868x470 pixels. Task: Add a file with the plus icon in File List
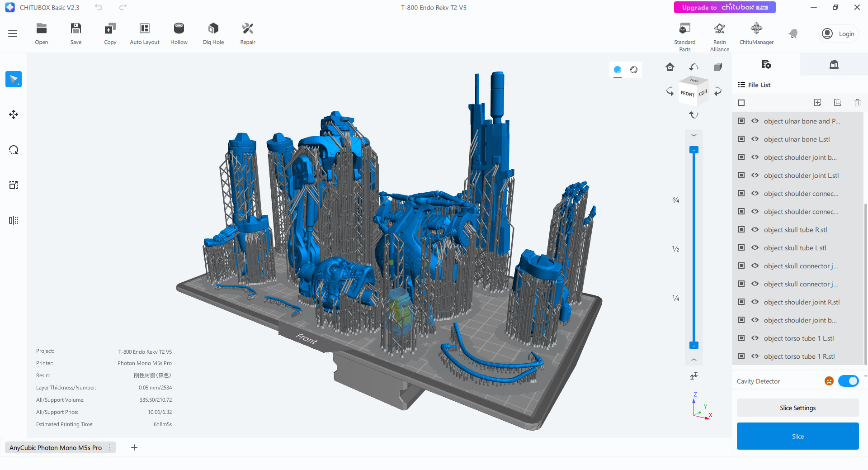(817, 103)
